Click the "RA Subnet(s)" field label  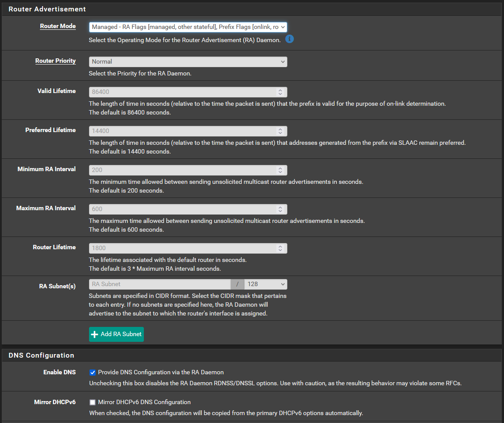pos(57,286)
